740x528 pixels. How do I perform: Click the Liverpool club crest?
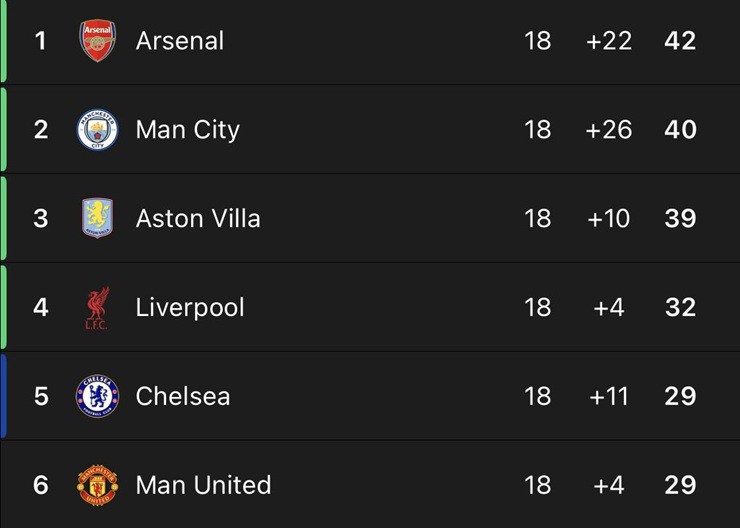pyautogui.click(x=98, y=307)
